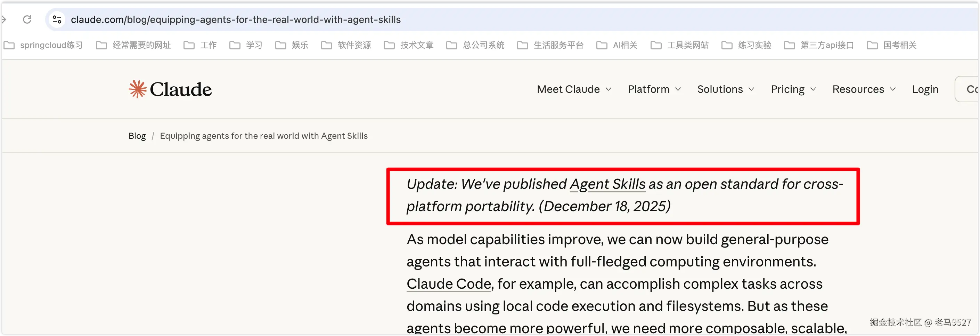Expand the Meet Claude menu
This screenshot has height=336, width=980.
tap(574, 89)
